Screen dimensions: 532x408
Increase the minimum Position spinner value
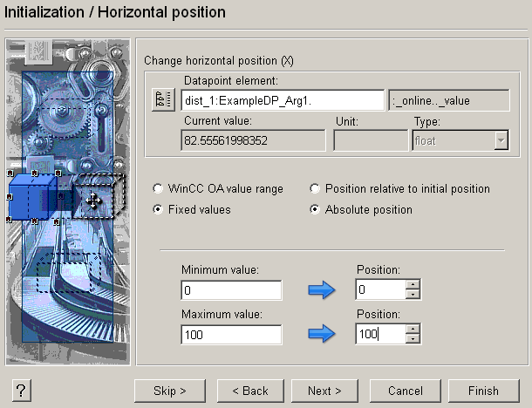413,285
